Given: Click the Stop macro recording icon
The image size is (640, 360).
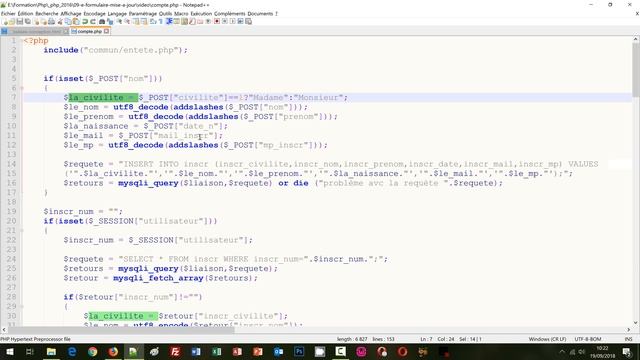Looking at the screenshot, I should pos(224,21).
